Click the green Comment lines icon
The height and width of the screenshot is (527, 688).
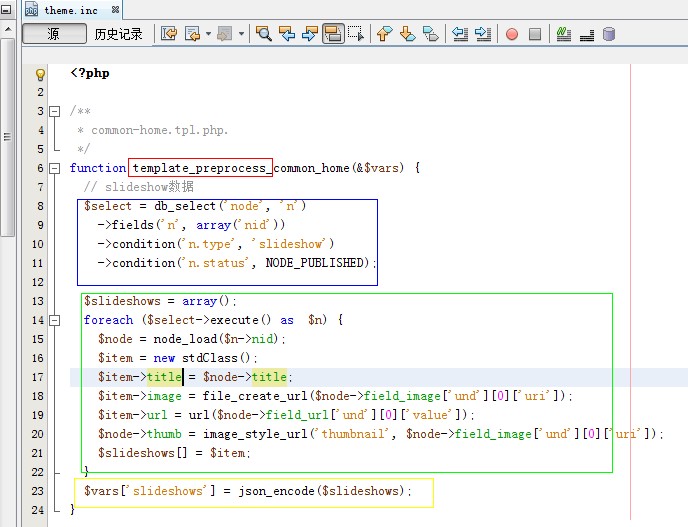pyautogui.click(x=563, y=34)
